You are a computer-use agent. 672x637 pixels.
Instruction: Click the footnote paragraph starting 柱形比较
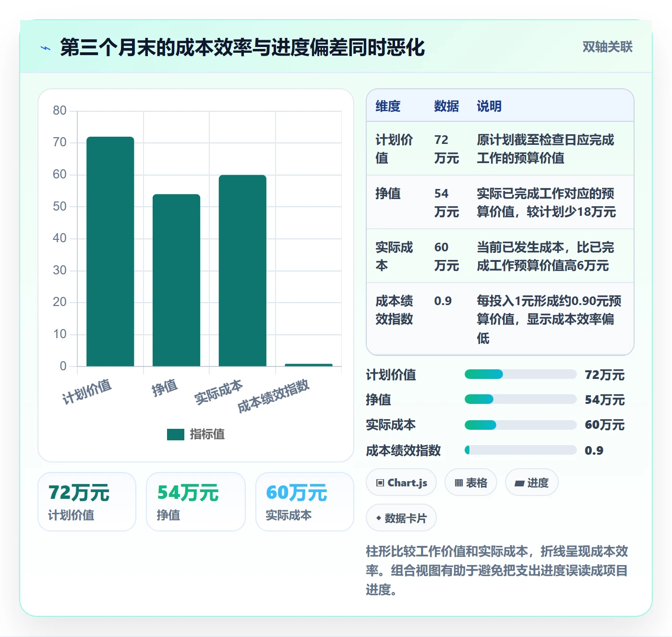coord(497,570)
